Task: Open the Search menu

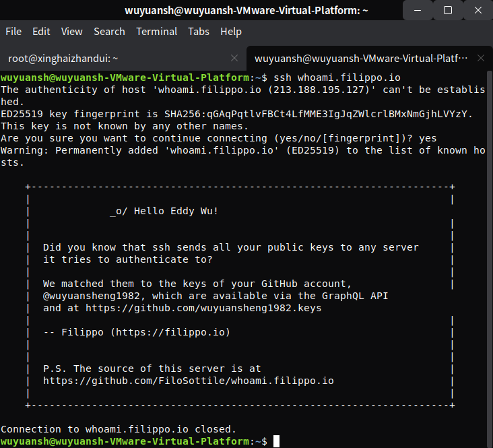Action: pyautogui.click(x=109, y=32)
